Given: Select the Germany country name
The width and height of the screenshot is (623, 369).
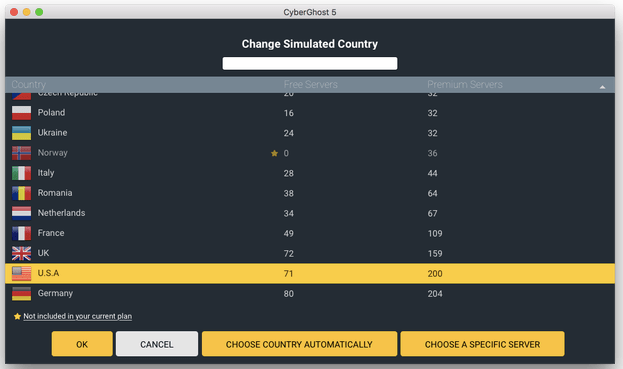Looking at the screenshot, I should tap(55, 294).
